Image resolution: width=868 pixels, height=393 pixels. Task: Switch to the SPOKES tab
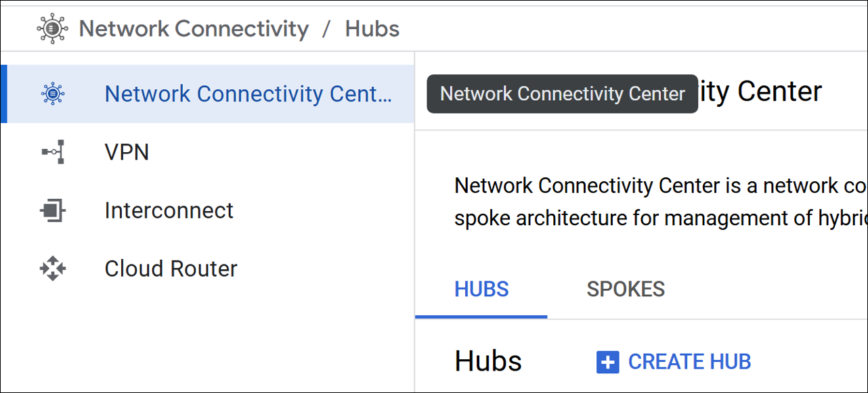[625, 289]
